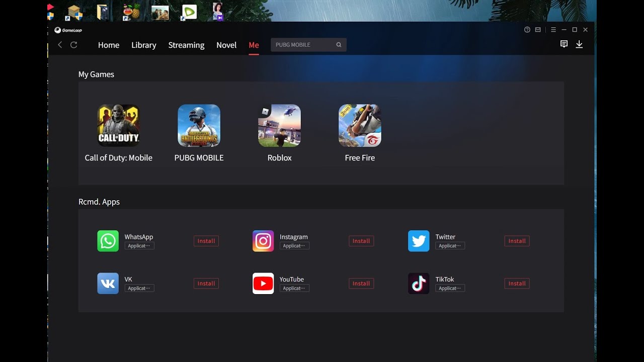Open the woman portrait desktop shortcut icon
Screen dimensions: 644x362
(218, 12)
